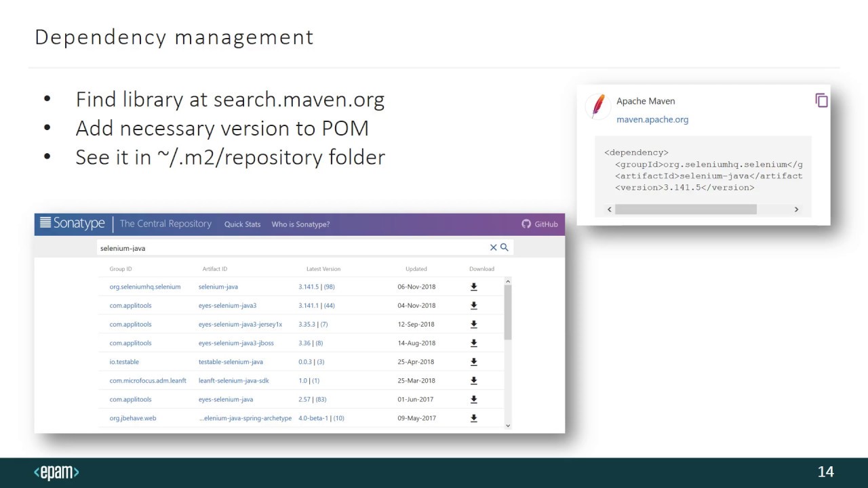The width and height of the screenshot is (868, 488).
Task: Click the 01-Jun-2017 date cell
Action: [416, 400]
